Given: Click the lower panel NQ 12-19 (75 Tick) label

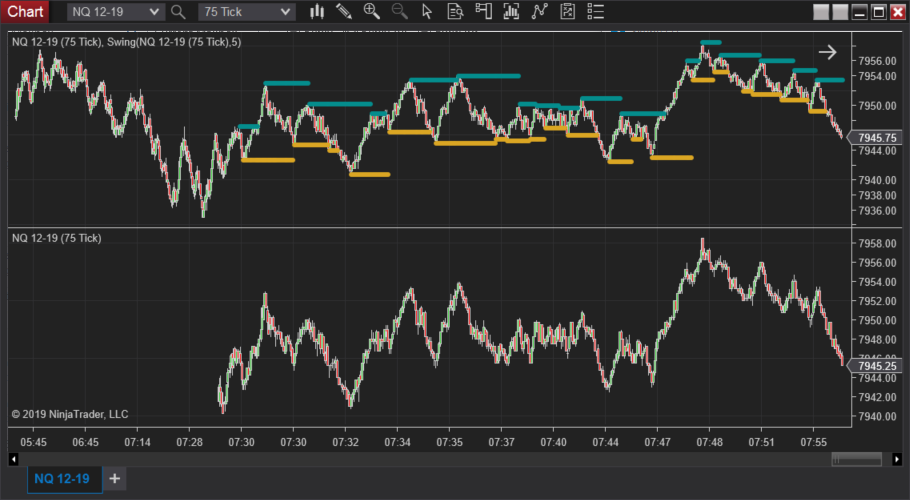Looking at the screenshot, I should [57, 238].
